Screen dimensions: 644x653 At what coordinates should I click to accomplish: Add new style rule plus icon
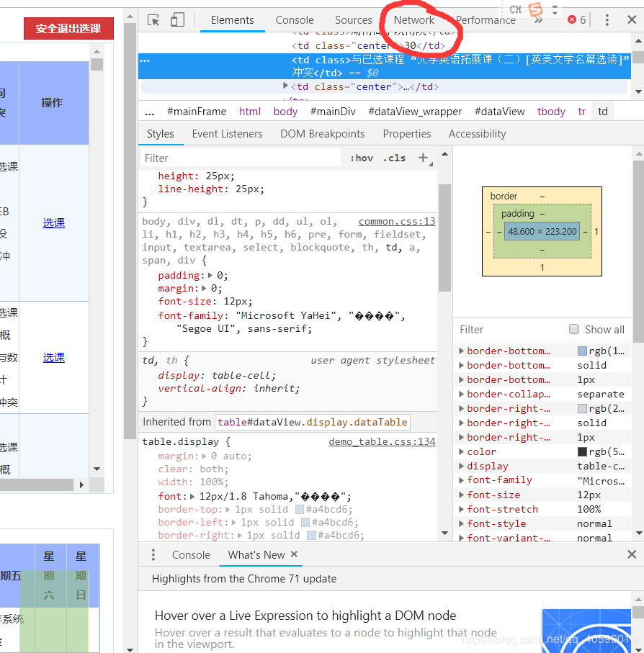(424, 158)
